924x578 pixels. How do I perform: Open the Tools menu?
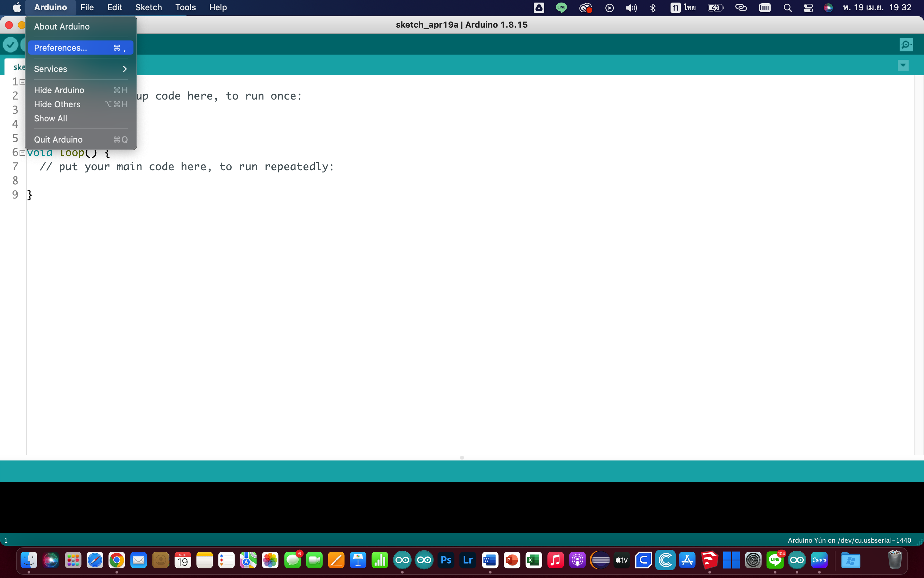pos(185,7)
